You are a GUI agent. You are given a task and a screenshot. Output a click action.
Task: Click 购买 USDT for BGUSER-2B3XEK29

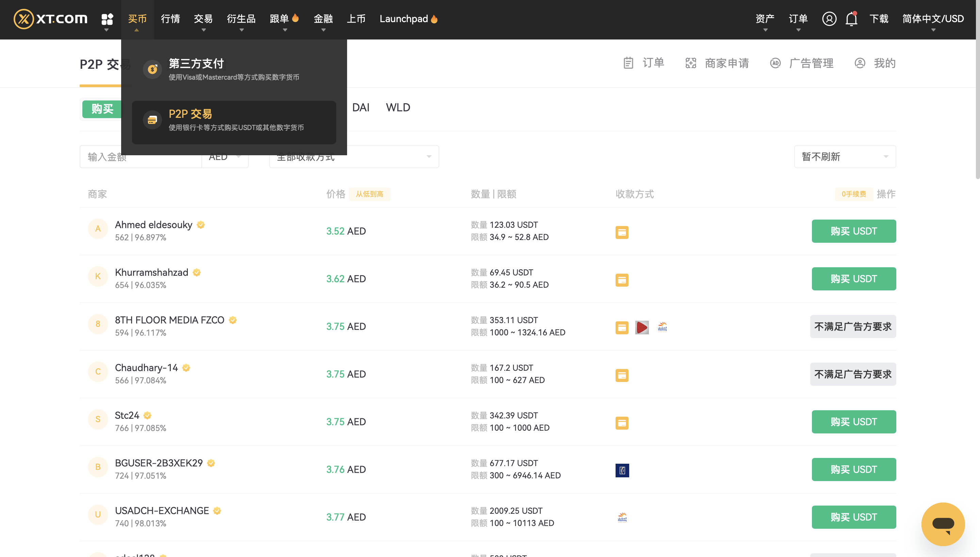[854, 470]
